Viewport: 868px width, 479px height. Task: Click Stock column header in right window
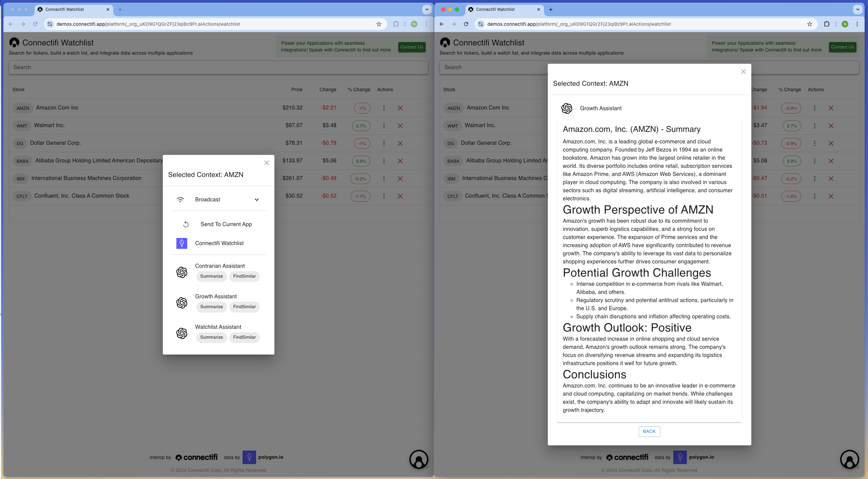(x=449, y=89)
